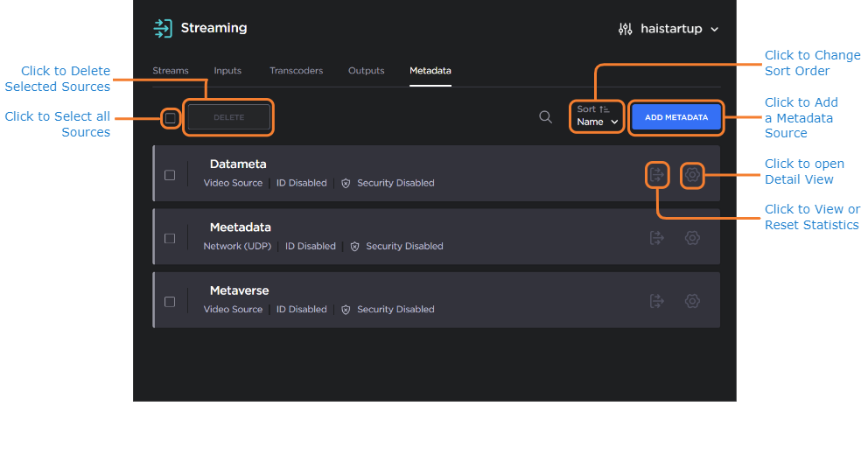Open the Sort Name dropdown
The image size is (868, 455).
(597, 116)
